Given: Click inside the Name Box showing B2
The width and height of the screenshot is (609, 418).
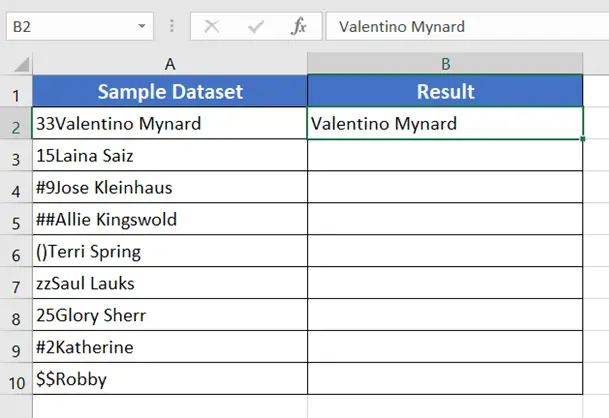Looking at the screenshot, I should 72,26.
